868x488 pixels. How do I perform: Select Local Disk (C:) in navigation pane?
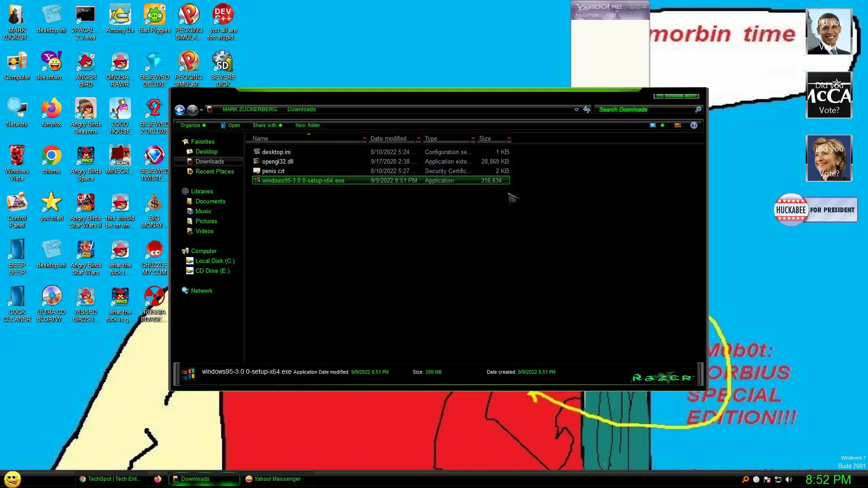(214, 261)
